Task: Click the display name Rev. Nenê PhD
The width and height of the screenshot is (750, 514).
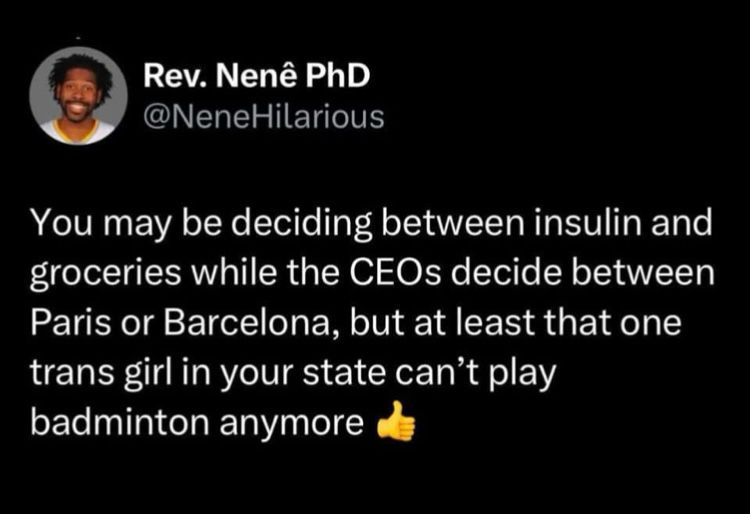Action: click(x=257, y=77)
